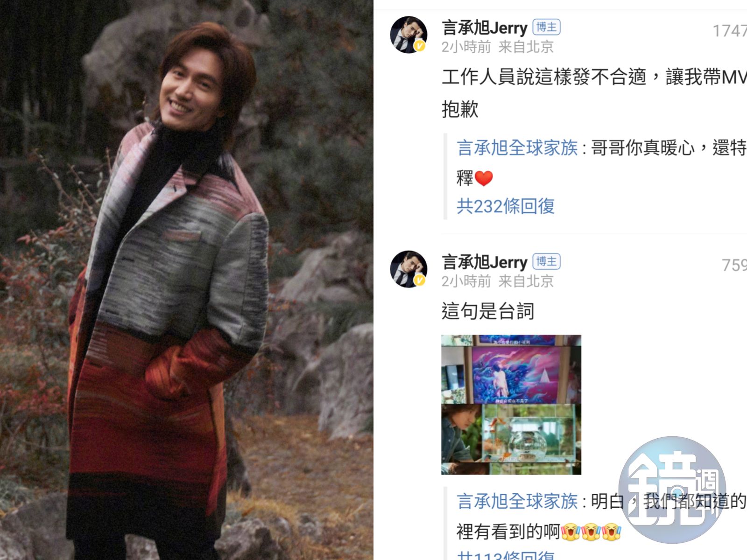Image resolution: width=747 pixels, height=560 pixels.
Task: Open first 言承旭全球家族 reply username
Action: pos(517,148)
